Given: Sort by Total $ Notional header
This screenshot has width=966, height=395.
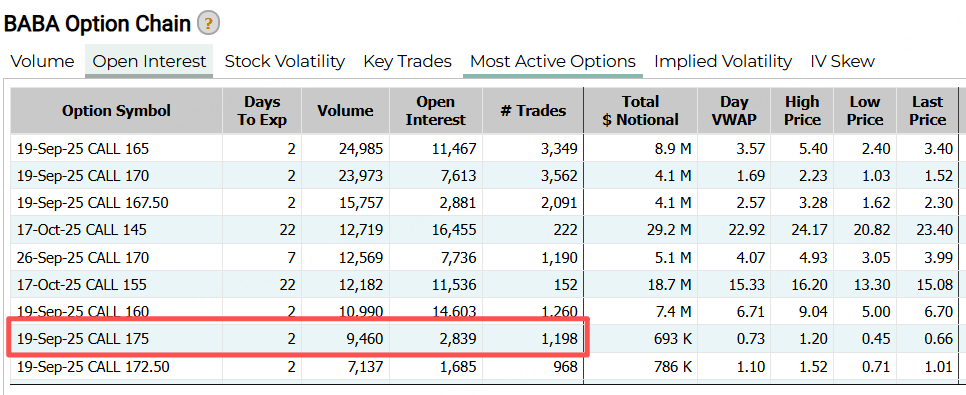Looking at the screenshot, I should [641, 111].
